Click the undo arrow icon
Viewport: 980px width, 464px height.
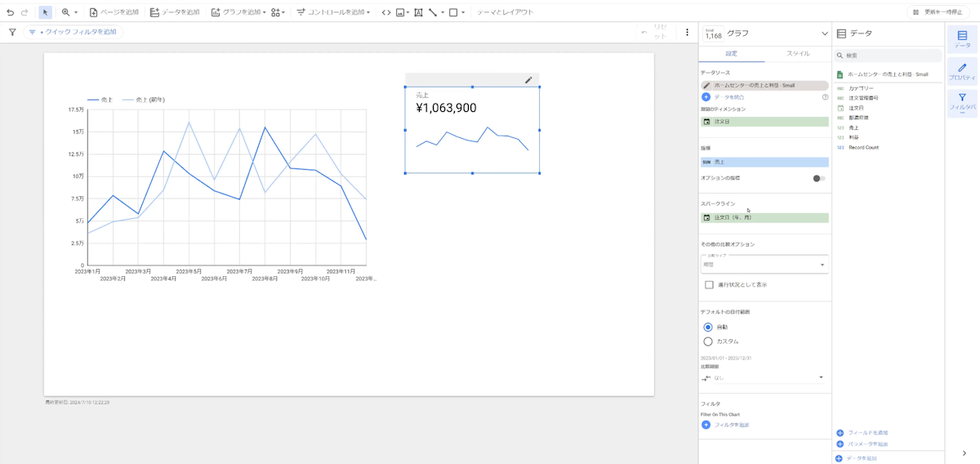tap(10, 12)
